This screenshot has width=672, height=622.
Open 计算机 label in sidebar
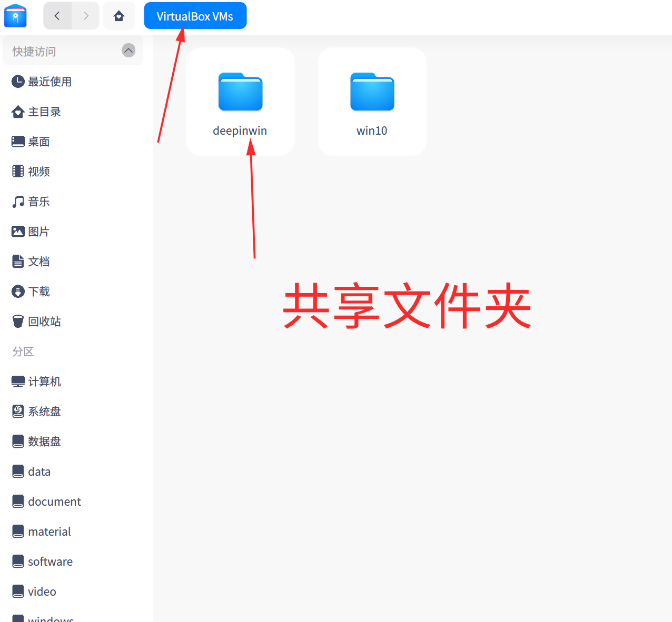pos(45,382)
